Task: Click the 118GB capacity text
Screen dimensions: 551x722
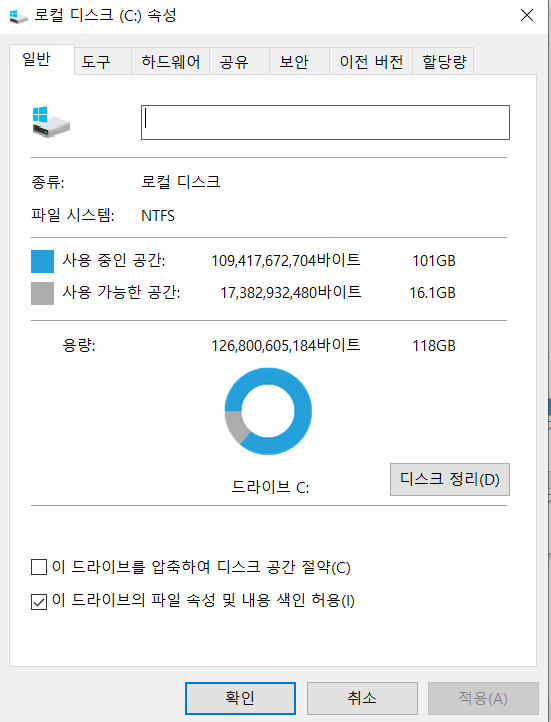Action: (434, 346)
